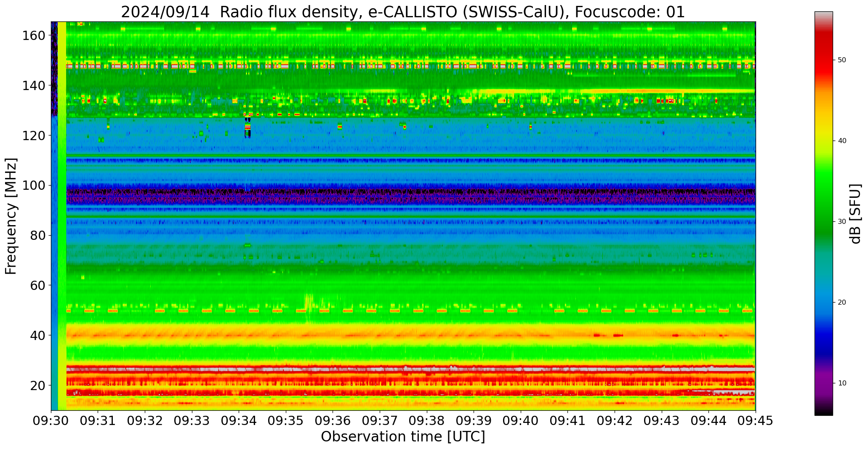Image resolution: width=868 pixels, height=449 pixels.
Task: Click the 20 MHz frequency tick label
Action: (38, 385)
